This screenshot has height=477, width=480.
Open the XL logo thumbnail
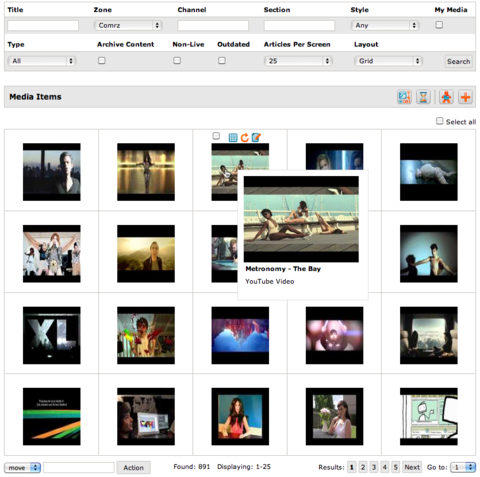point(52,335)
